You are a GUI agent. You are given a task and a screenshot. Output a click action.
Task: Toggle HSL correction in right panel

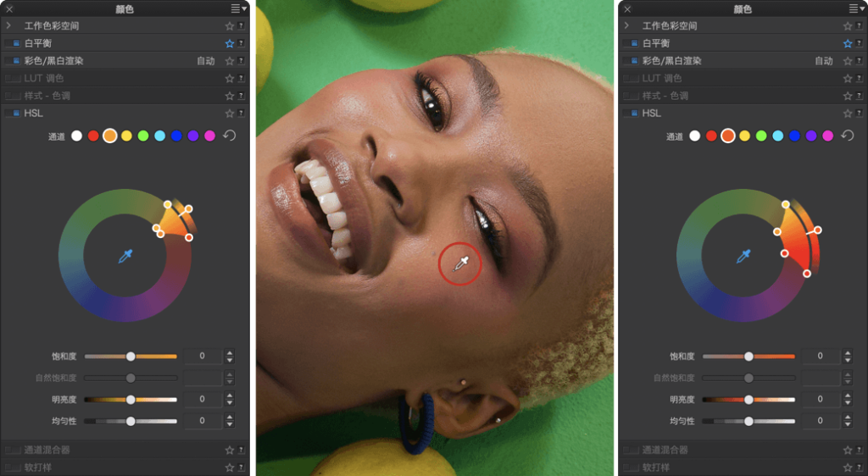[631, 113]
